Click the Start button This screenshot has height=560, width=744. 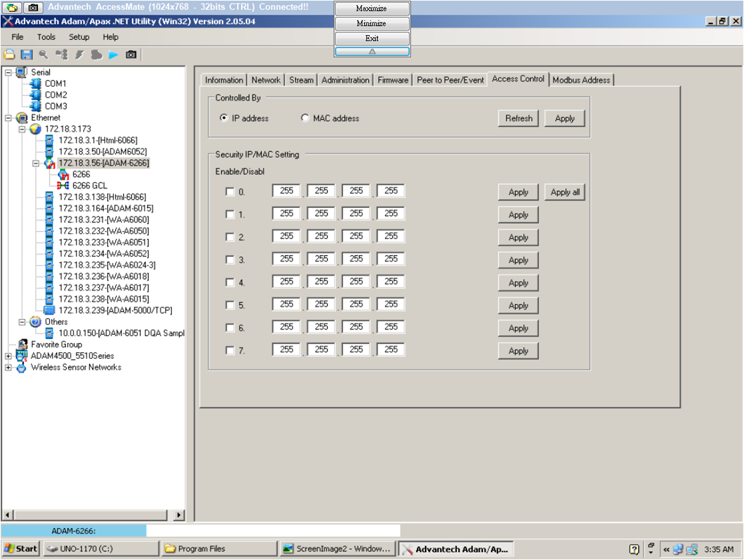click(21, 549)
